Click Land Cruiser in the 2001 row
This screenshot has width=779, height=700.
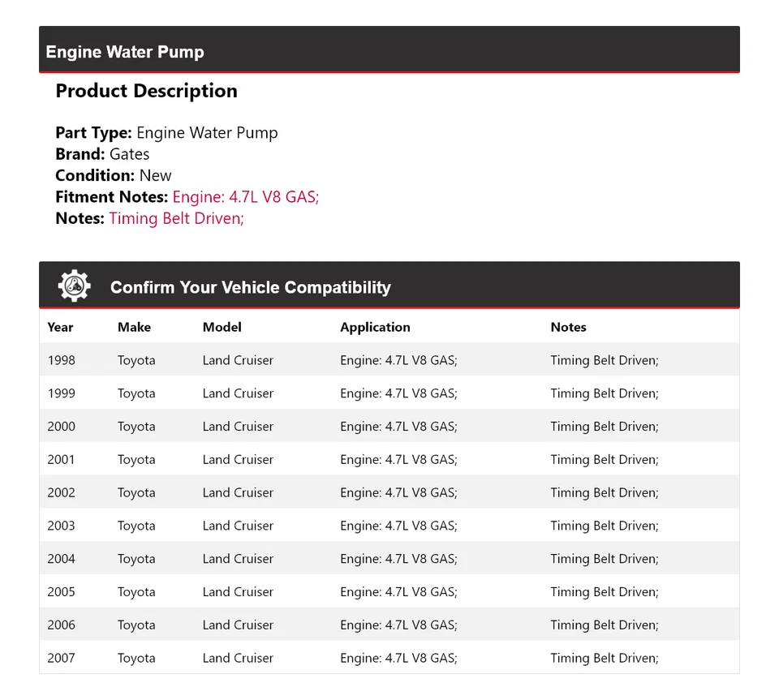238,460
